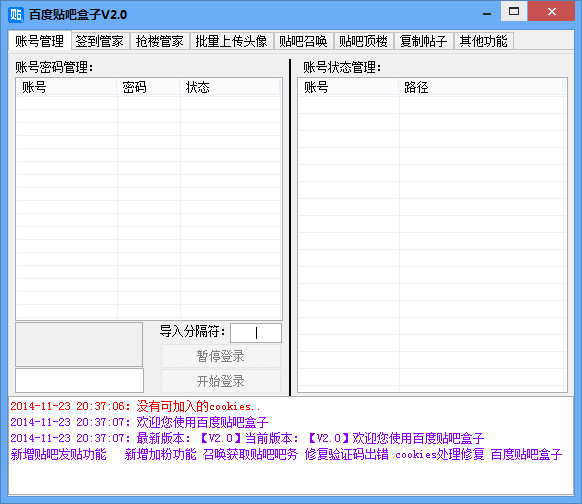Click the 20:37:07 欢迎您使用百度贴吧盒子 log line
The height and width of the screenshot is (504, 582).
click(x=139, y=422)
